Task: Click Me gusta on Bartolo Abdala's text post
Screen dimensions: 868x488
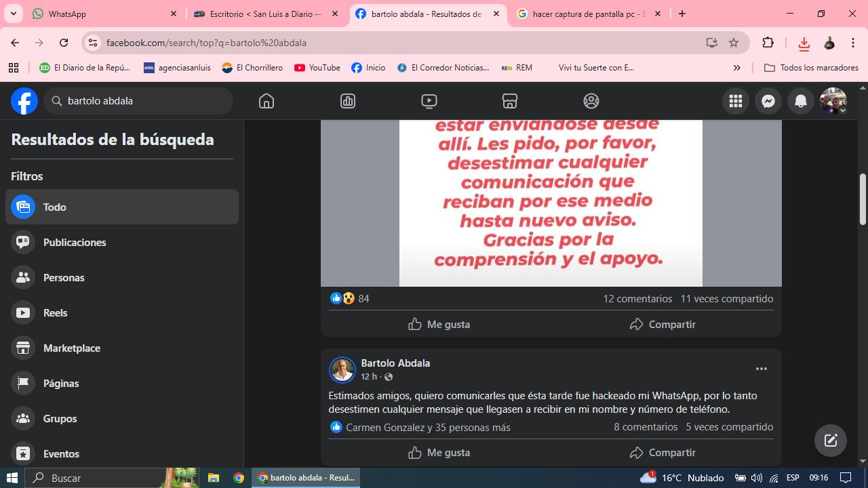Action: (x=439, y=452)
